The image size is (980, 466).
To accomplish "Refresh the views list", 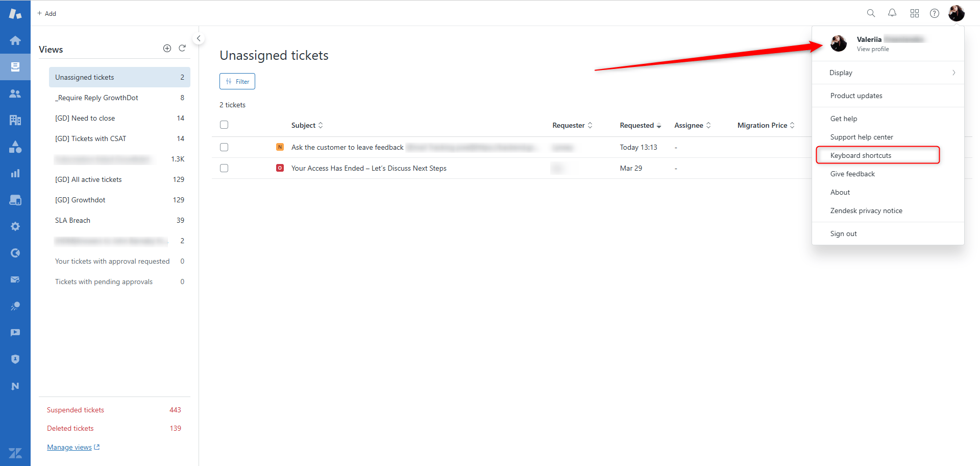I will click(182, 48).
